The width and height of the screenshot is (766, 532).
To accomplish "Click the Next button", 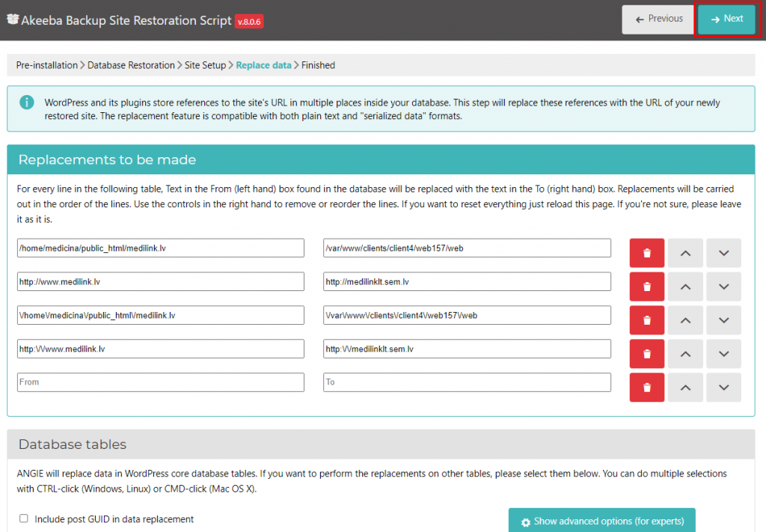I will tap(726, 19).
